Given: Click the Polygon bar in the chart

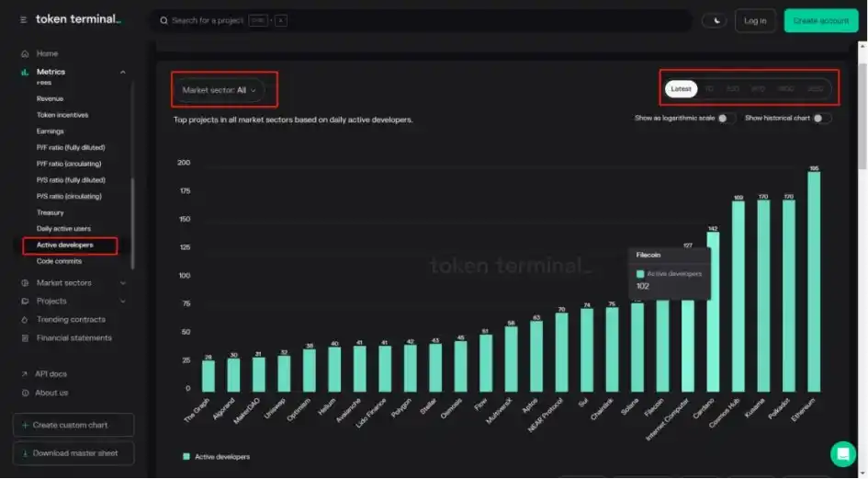Looking at the screenshot, I should coord(411,368).
